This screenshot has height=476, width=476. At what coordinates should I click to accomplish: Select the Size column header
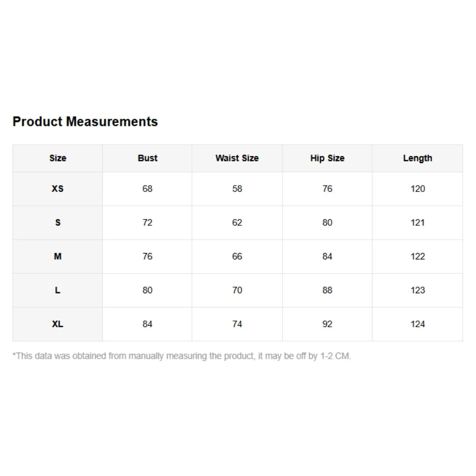(x=58, y=158)
